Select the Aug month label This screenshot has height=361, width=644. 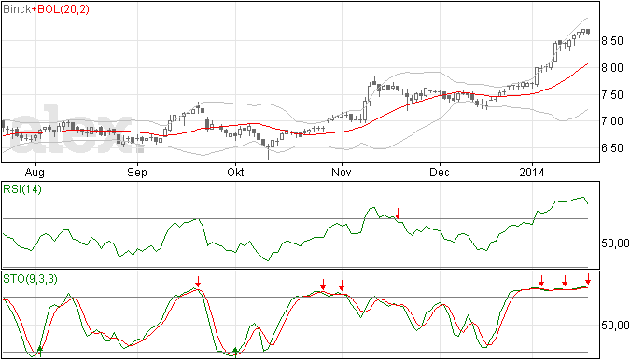tap(35, 173)
